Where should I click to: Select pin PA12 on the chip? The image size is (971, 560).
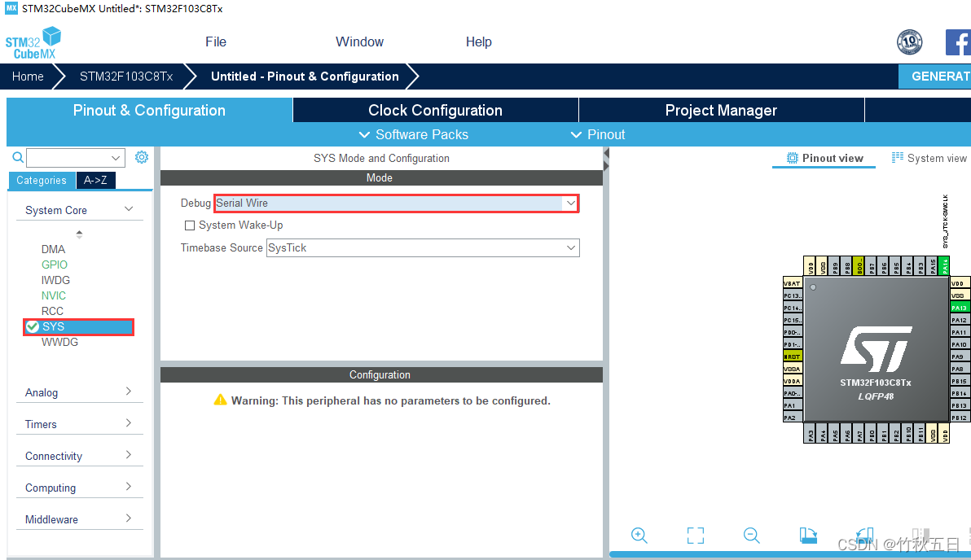tap(959, 320)
